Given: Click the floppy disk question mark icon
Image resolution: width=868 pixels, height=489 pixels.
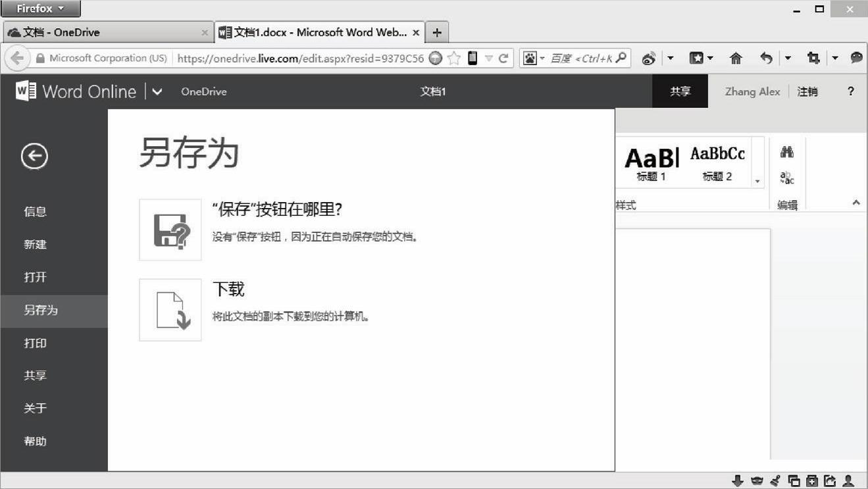Looking at the screenshot, I should pyautogui.click(x=170, y=230).
